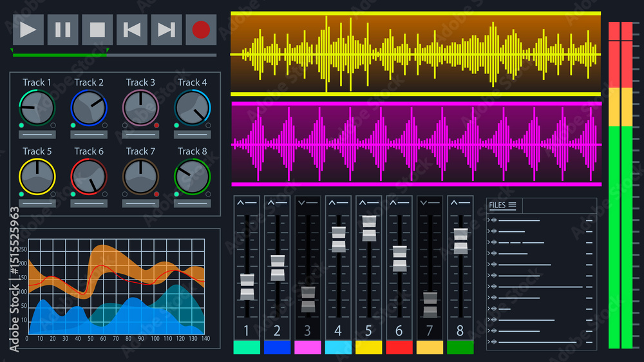
Task: Collapse channel 5 with its top chevron
Action: tap(363, 202)
